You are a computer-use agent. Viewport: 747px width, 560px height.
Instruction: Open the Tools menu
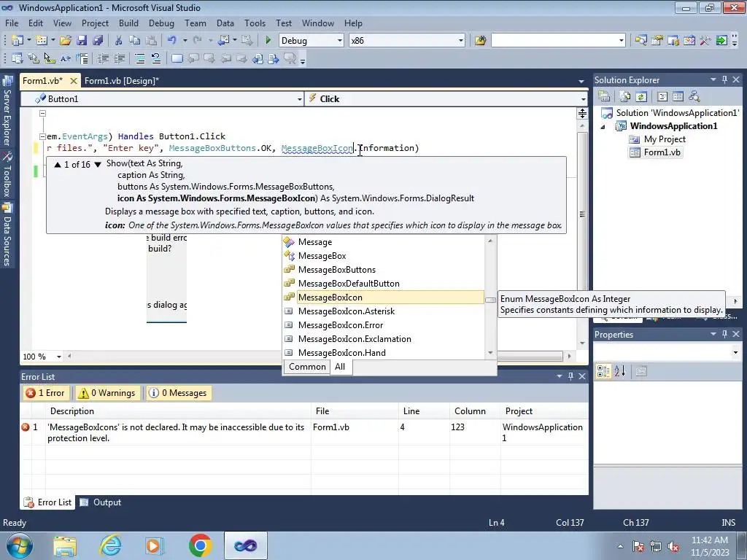click(255, 23)
